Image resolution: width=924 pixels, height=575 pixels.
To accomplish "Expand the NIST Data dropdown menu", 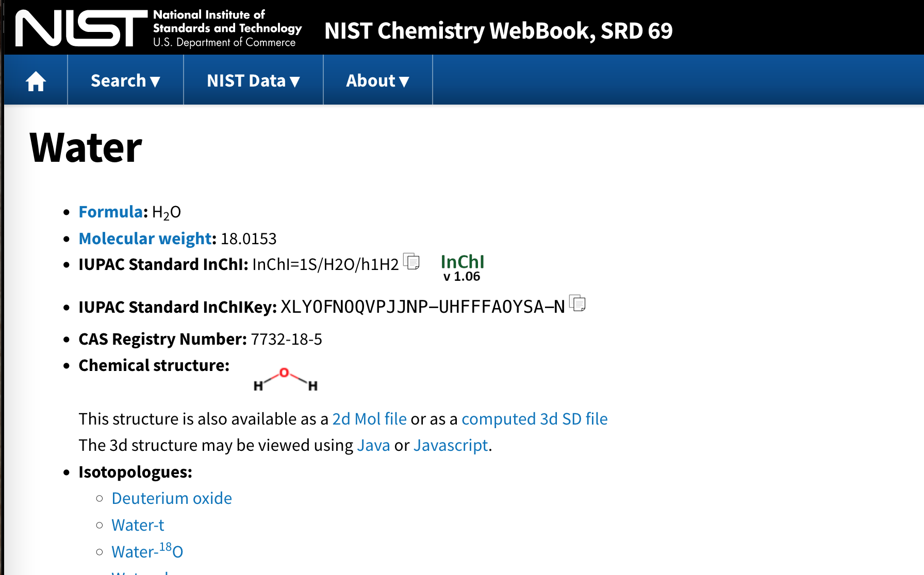I will tap(253, 80).
